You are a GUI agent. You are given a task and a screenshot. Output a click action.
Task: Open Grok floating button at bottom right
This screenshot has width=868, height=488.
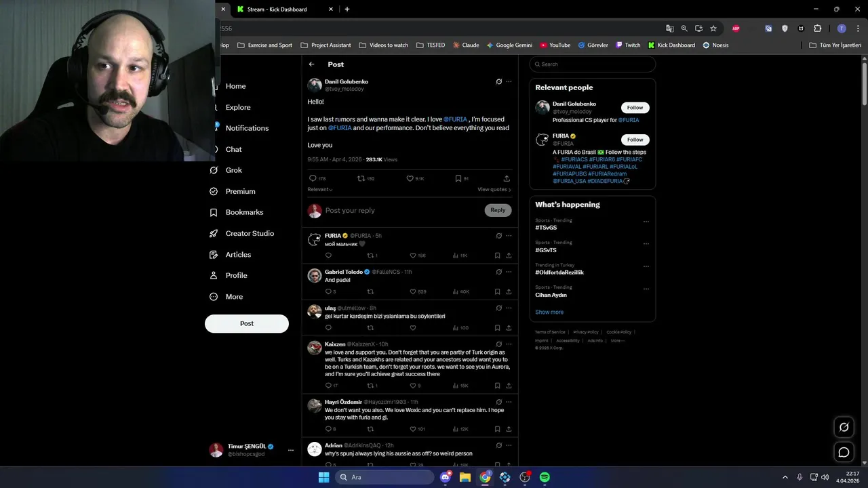[x=844, y=427]
